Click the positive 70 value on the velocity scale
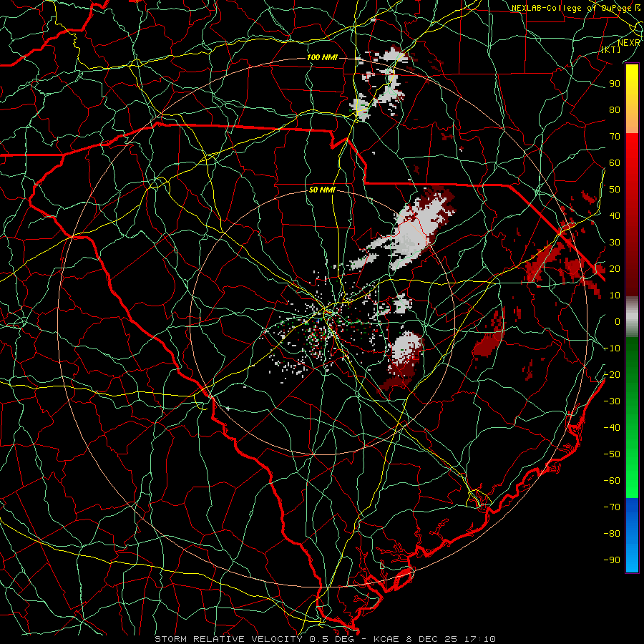 (x=615, y=137)
